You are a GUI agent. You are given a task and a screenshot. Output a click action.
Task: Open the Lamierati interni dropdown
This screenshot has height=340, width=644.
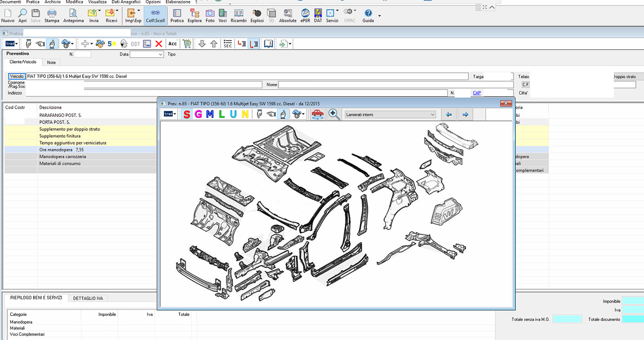390,114
